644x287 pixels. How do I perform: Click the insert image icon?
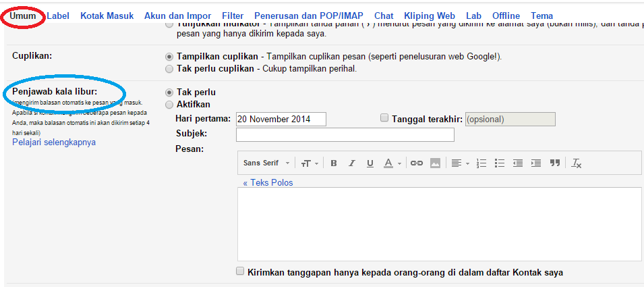(435, 163)
